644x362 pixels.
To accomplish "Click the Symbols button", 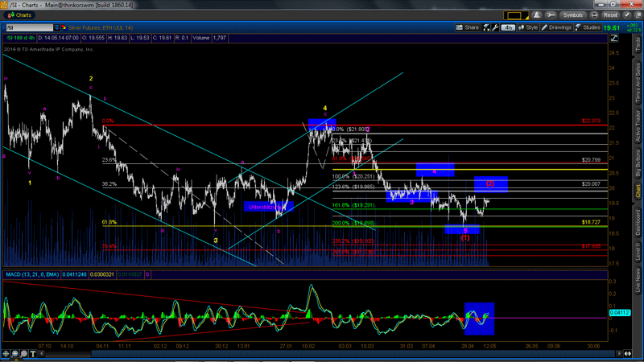I will coord(572,15).
